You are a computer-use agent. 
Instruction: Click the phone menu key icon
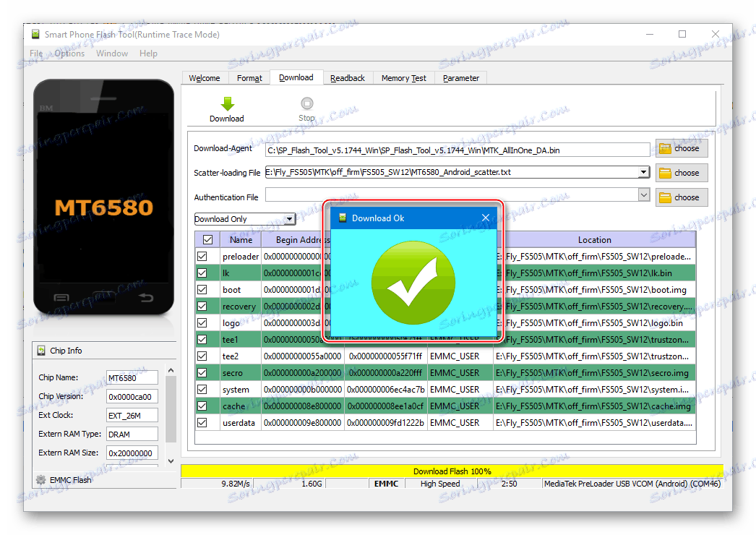tap(61, 298)
